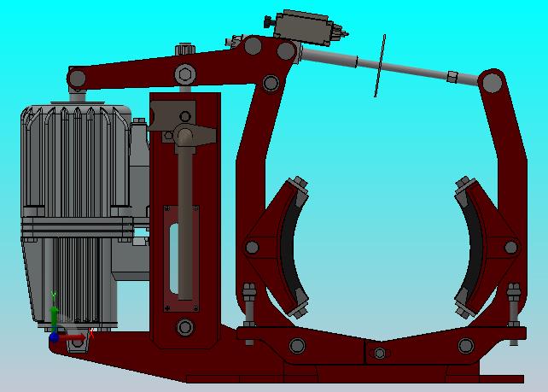Click the green Y axis arrow of the triad
The image size is (548, 392).
pos(54,317)
